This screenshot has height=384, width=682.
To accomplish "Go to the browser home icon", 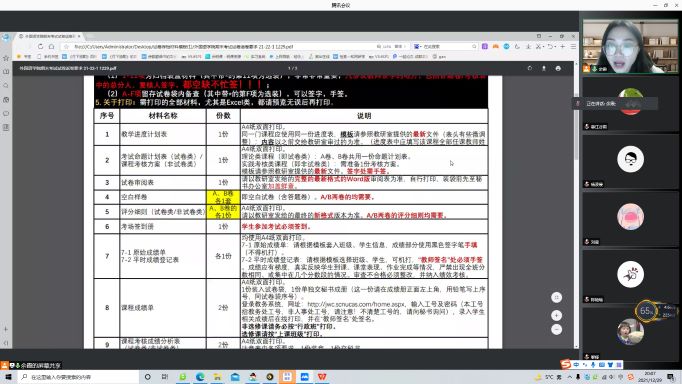I will pyautogui.click(x=51, y=46).
